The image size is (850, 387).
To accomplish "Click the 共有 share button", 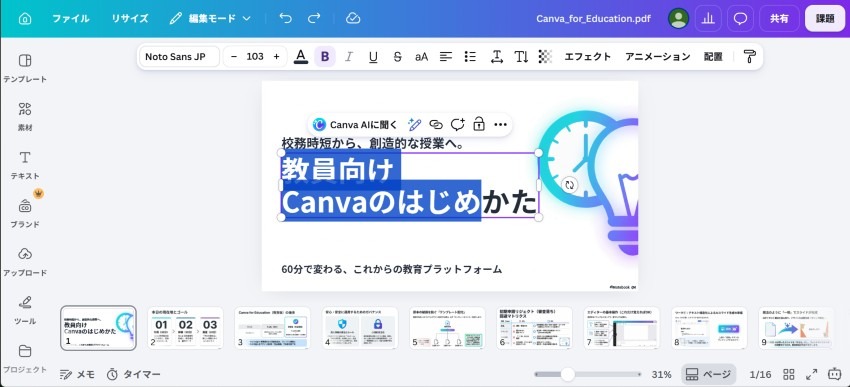I will 779,18.
